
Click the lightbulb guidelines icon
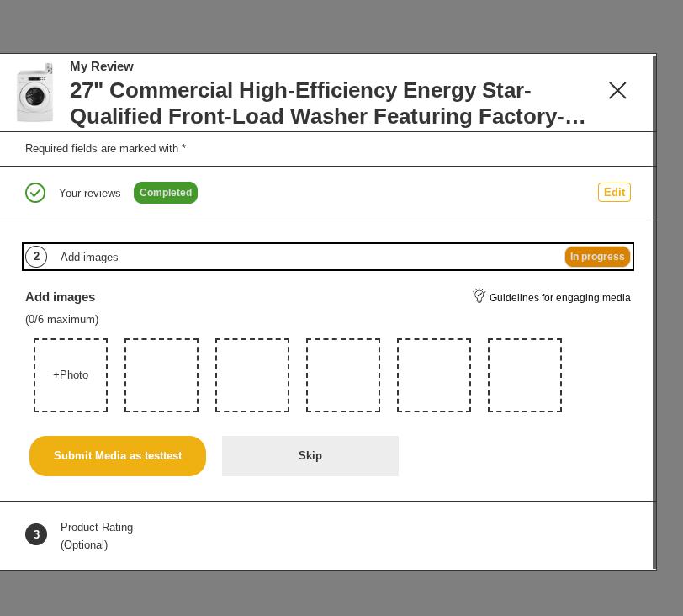(x=479, y=296)
